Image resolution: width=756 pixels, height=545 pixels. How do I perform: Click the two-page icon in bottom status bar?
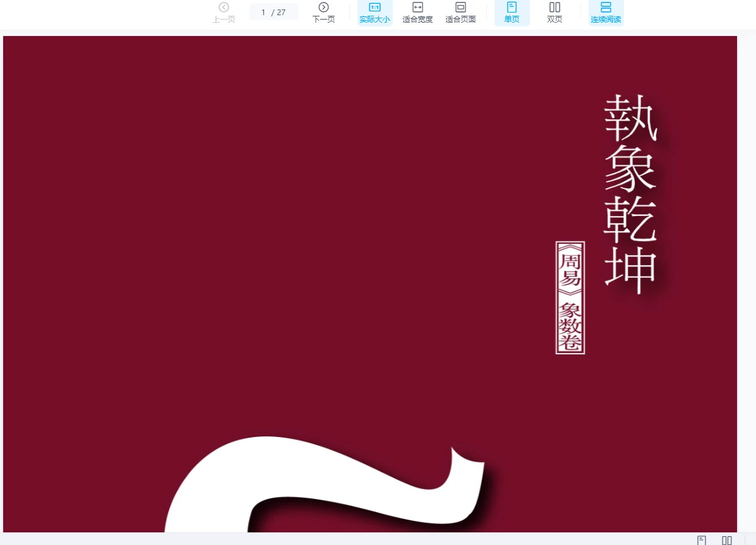(727, 540)
